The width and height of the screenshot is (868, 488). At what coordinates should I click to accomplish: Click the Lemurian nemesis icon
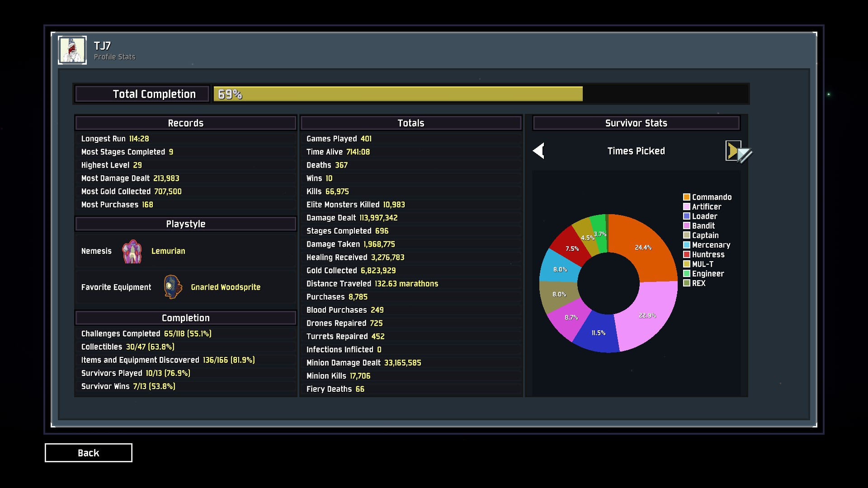(x=132, y=251)
